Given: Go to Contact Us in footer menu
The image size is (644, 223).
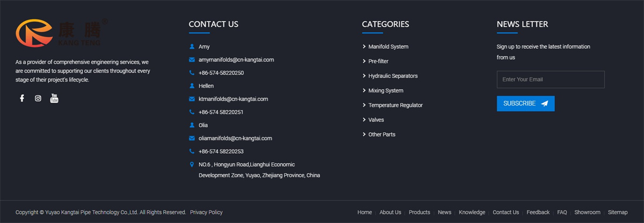Looking at the screenshot, I should click(506, 212).
